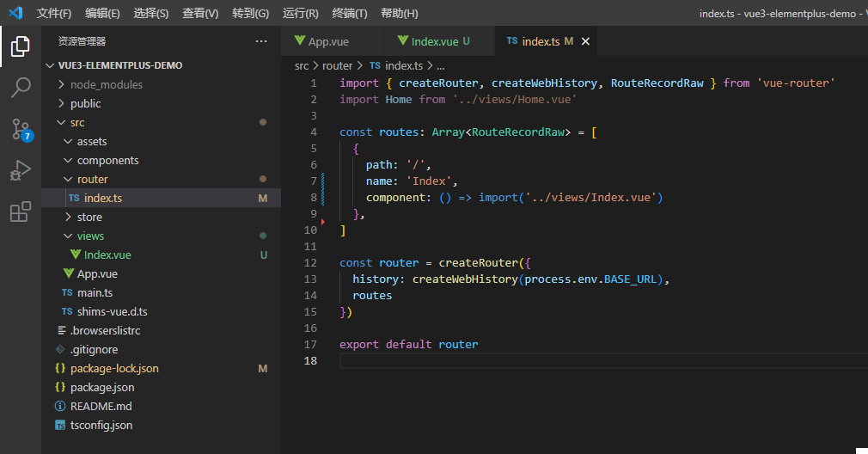Open the 运行(R) menu
Image resolution: width=868 pixels, height=454 pixels.
(x=301, y=13)
